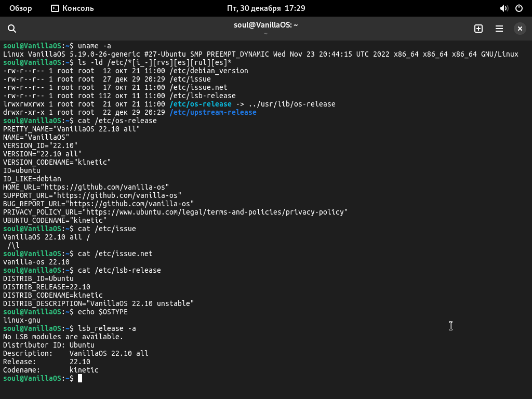Screen dimensions: 532x399
Task: Click the DISTRIB_DESCRIPTION unstable line
Action: click(98, 303)
